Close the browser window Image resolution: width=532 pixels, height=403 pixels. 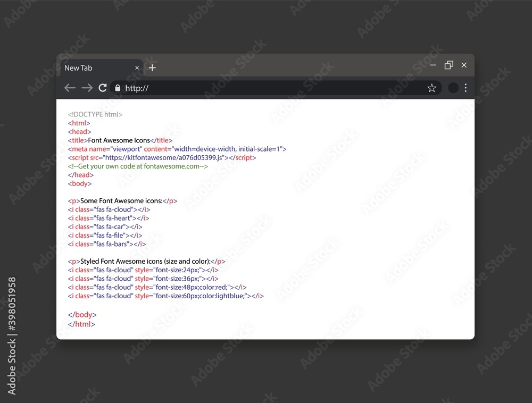(464, 65)
